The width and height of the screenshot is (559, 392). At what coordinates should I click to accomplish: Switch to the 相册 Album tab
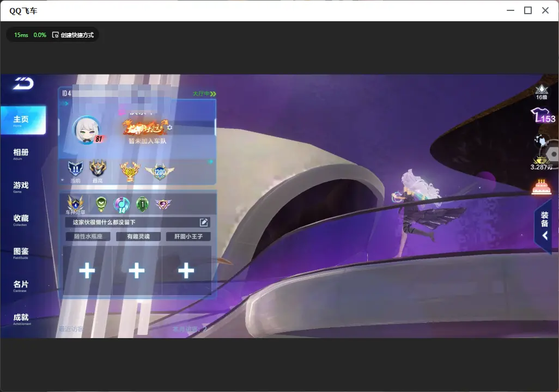click(21, 154)
